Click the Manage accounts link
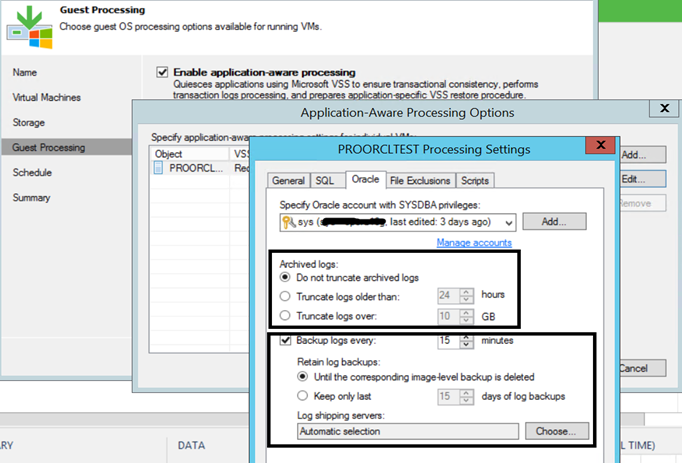 pos(474,243)
